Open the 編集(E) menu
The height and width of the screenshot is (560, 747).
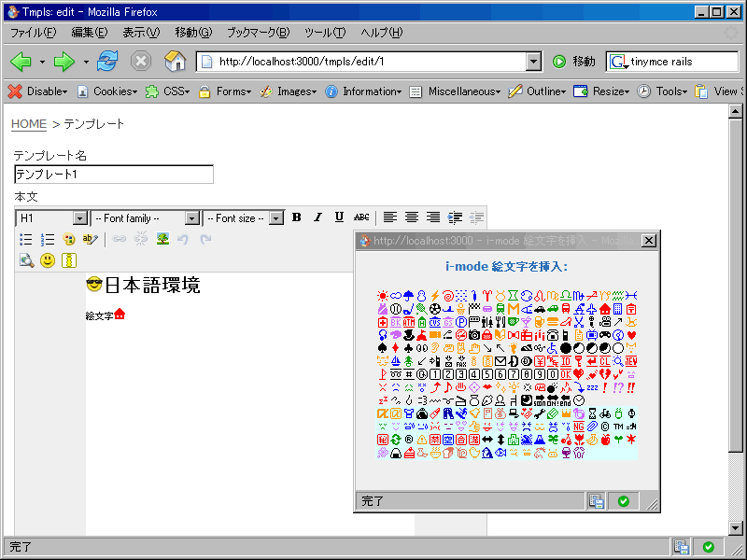point(90,33)
